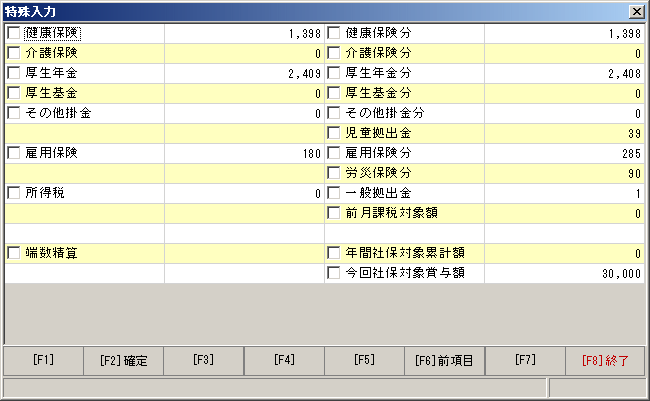The width and height of the screenshot is (650, 401).
Task: Check the 介護保険 checkbox
Action: click(x=14, y=53)
